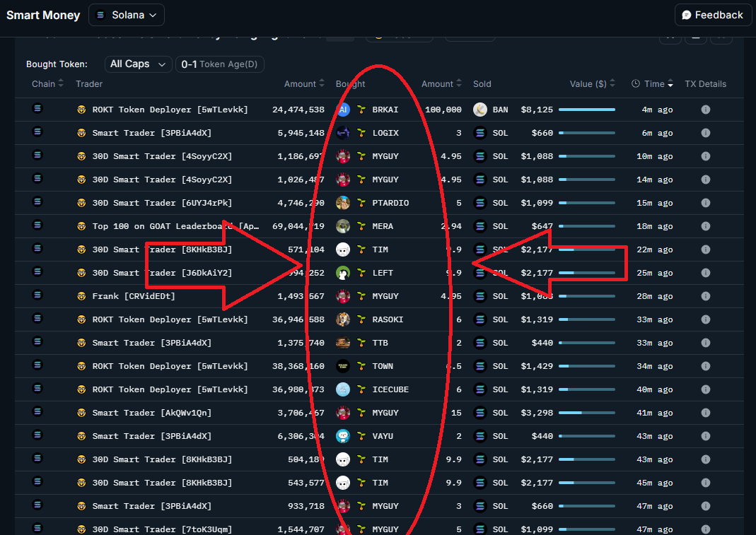Open trader 30D Smart Trader [J6DkAiY2]
Viewport: 756px width, 535px height.
(162, 273)
